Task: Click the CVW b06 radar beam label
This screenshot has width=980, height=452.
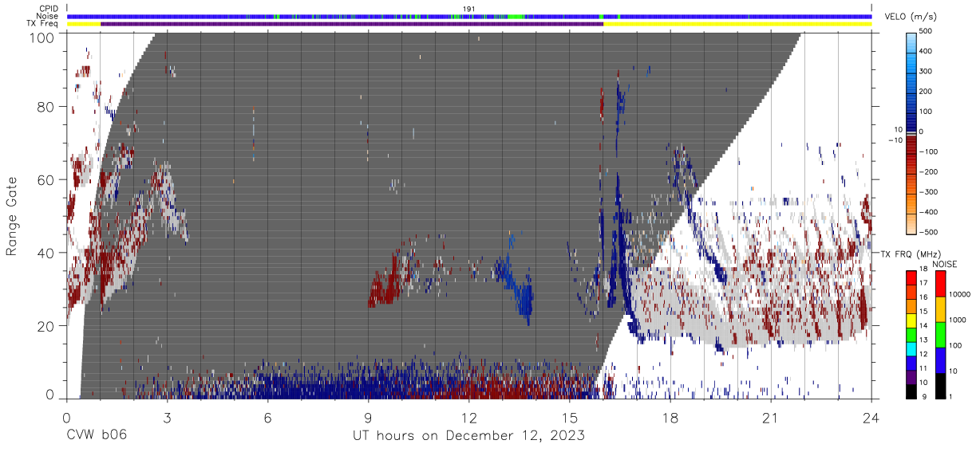Action: point(95,435)
